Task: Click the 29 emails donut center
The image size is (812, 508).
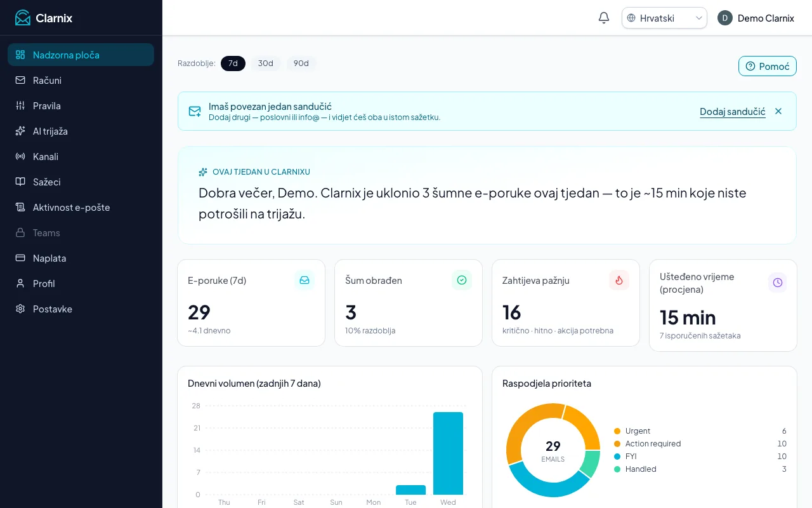Action: pos(553,450)
